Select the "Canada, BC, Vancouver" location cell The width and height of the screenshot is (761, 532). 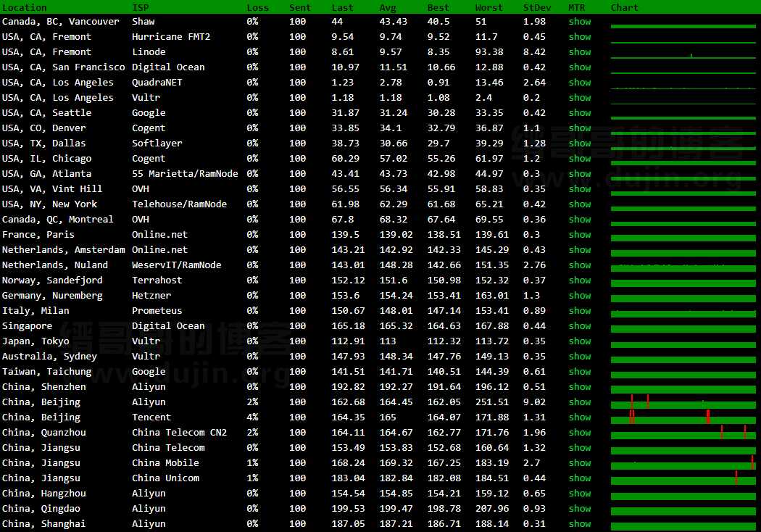coord(61,21)
